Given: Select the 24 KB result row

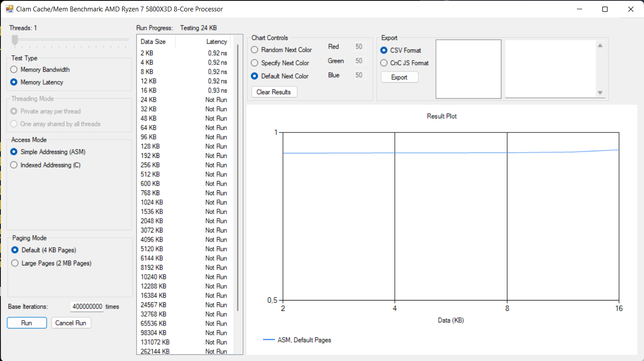Looking at the screenshot, I should coord(184,100).
